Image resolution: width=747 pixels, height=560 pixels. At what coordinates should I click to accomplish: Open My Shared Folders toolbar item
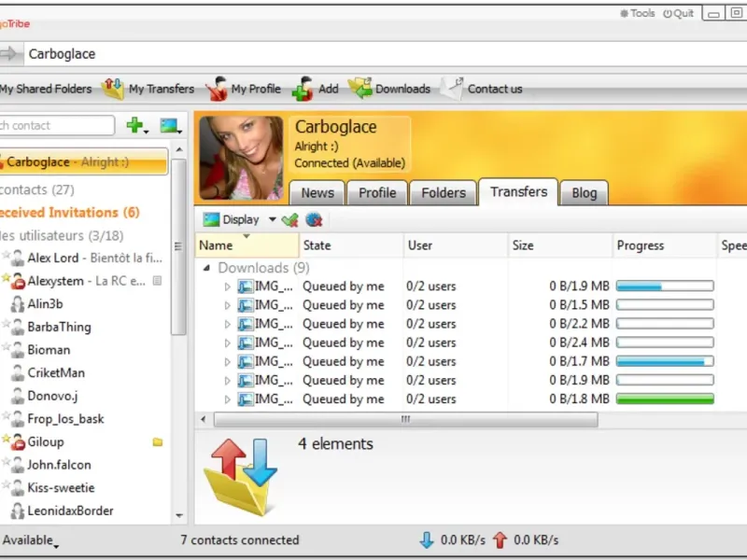(x=46, y=89)
